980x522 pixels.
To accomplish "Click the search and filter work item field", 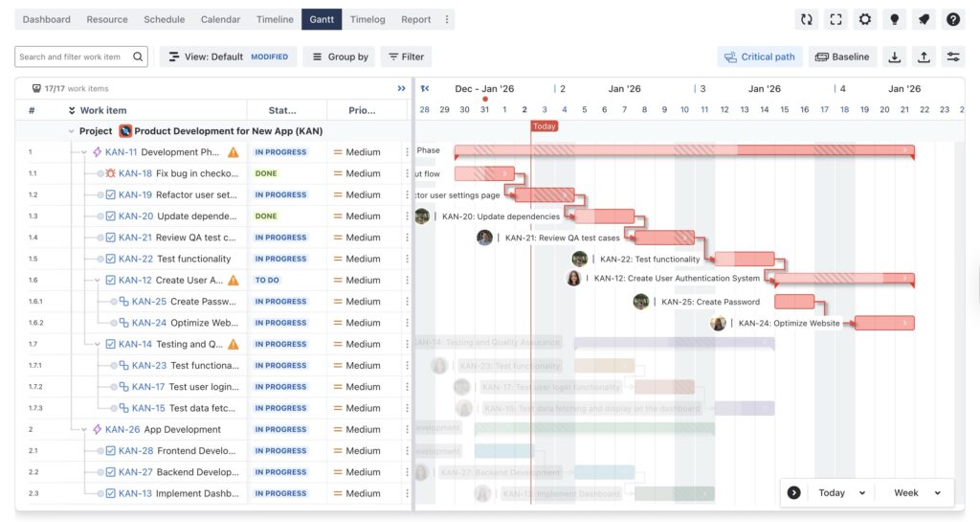I will click(x=75, y=57).
